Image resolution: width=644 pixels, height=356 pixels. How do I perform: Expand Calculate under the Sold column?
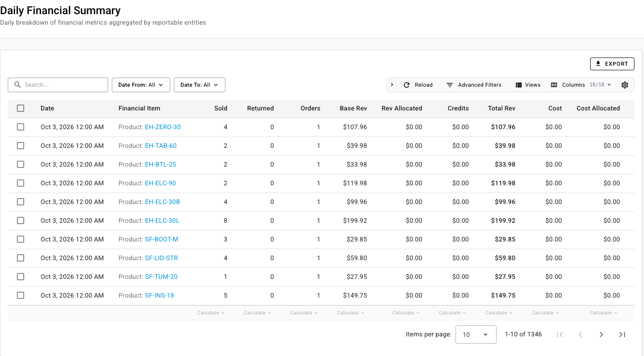click(211, 313)
